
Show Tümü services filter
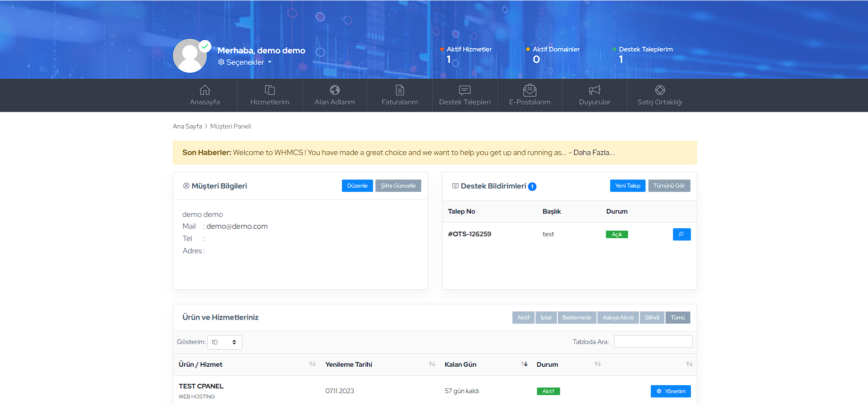coord(677,318)
